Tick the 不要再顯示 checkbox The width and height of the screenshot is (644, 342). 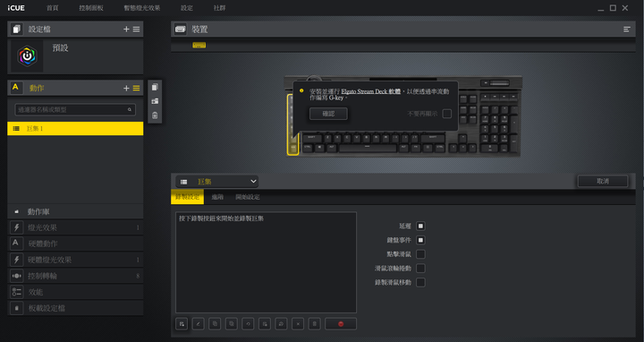[x=447, y=114]
